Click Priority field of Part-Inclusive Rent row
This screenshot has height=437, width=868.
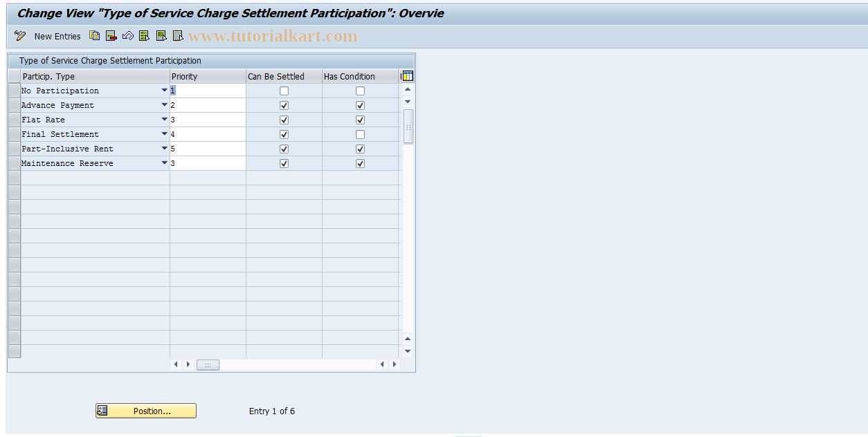coord(208,149)
